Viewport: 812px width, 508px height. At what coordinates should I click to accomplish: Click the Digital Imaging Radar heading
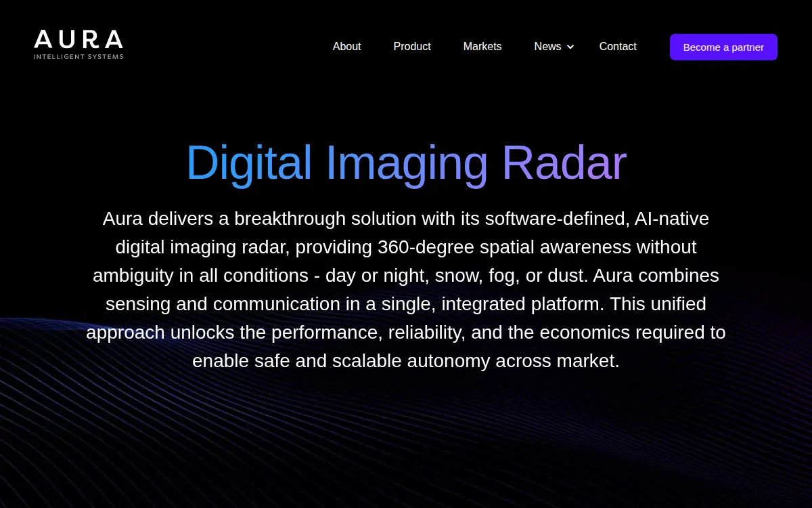pyautogui.click(x=406, y=163)
